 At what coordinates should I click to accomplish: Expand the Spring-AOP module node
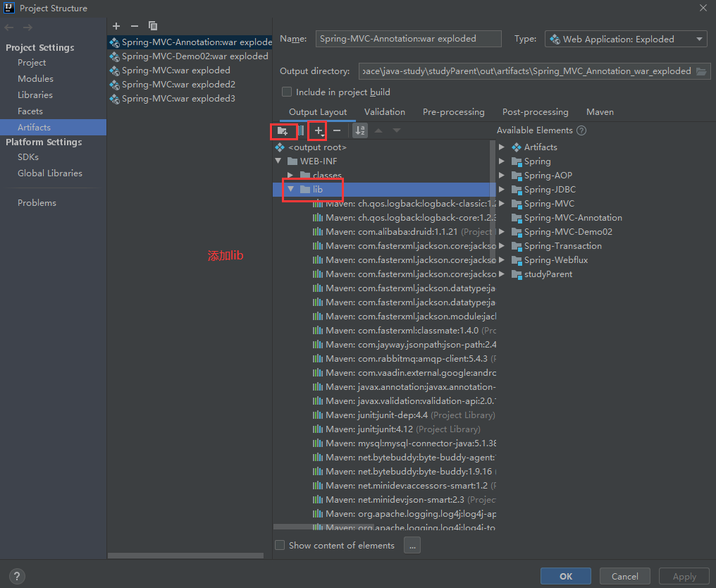click(x=502, y=176)
